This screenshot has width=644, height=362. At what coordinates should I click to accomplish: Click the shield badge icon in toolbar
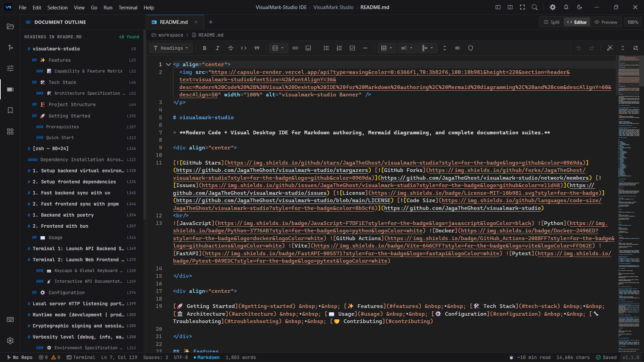click(x=471, y=48)
